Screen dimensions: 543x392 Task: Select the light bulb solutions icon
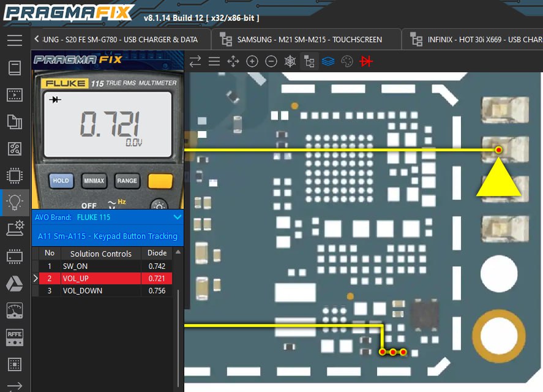point(15,202)
